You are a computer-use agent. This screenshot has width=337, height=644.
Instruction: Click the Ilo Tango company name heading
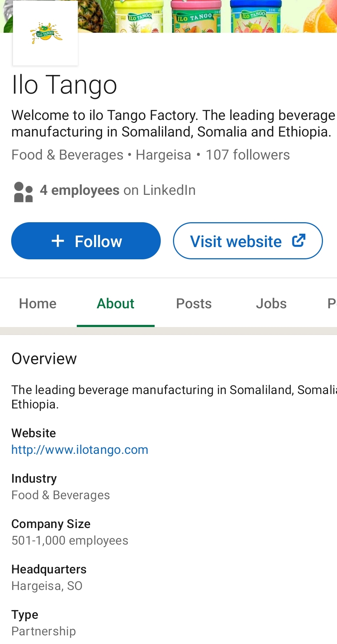tap(65, 85)
